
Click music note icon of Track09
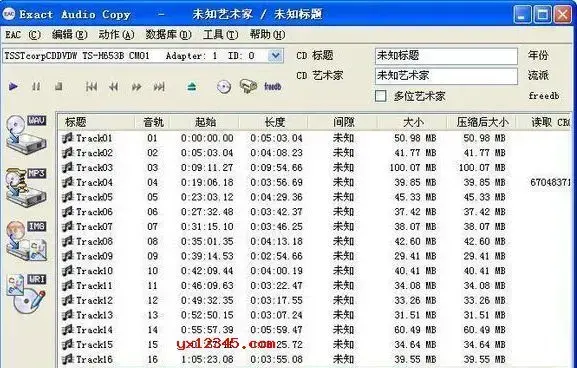pyautogui.click(x=68, y=256)
